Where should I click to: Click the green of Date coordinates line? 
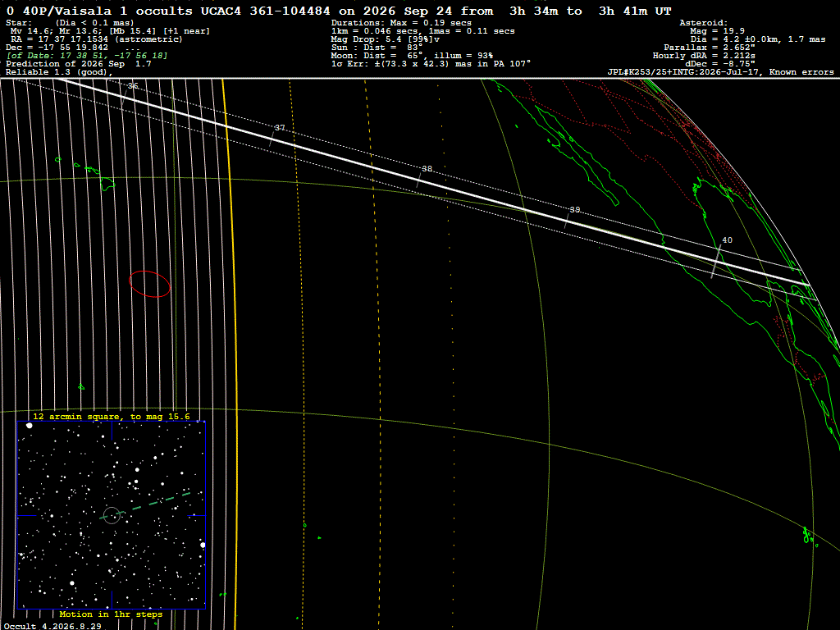pyautogui.click(x=87, y=56)
